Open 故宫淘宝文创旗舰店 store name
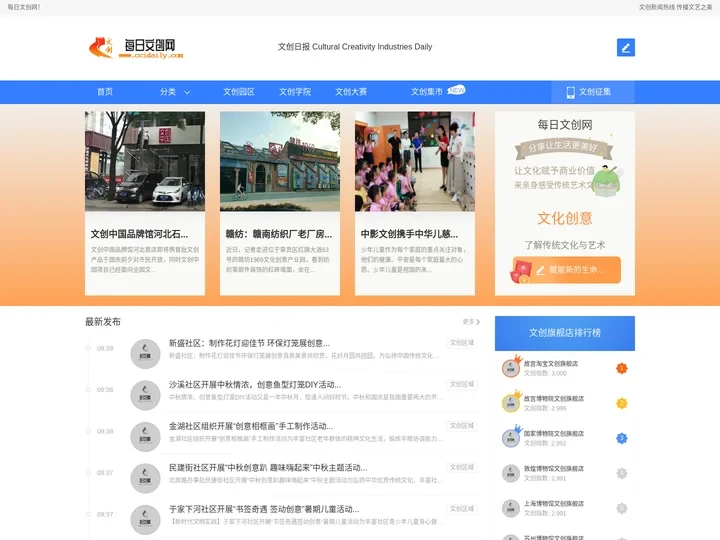The image size is (720, 540). [x=551, y=364]
